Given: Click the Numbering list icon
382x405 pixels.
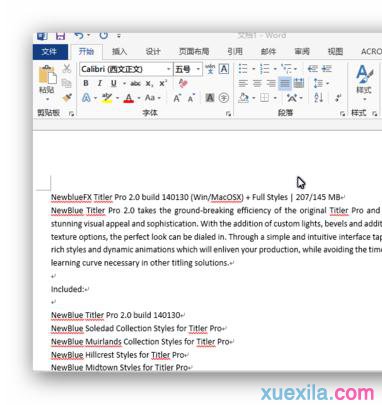Looking at the screenshot, I should pyautogui.click(x=265, y=69).
